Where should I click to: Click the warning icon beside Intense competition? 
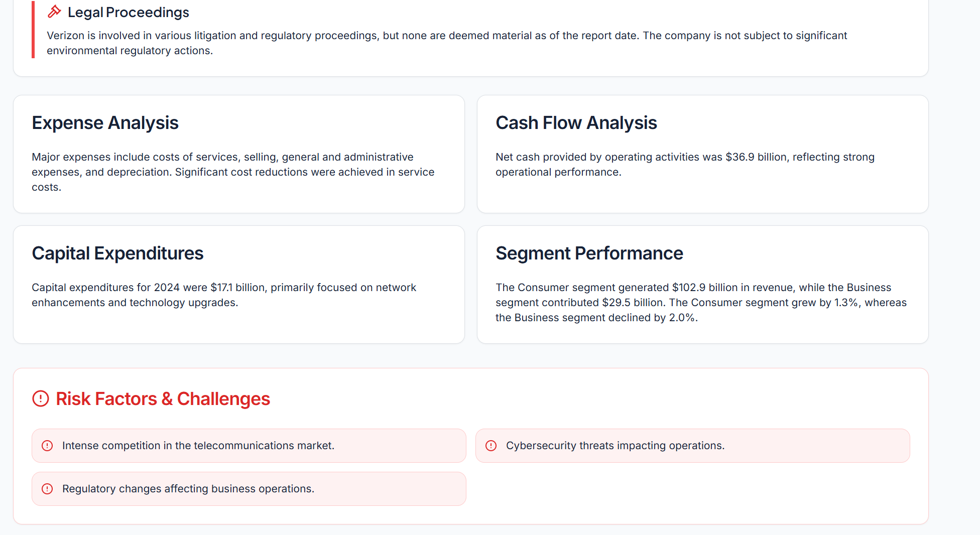coord(47,446)
